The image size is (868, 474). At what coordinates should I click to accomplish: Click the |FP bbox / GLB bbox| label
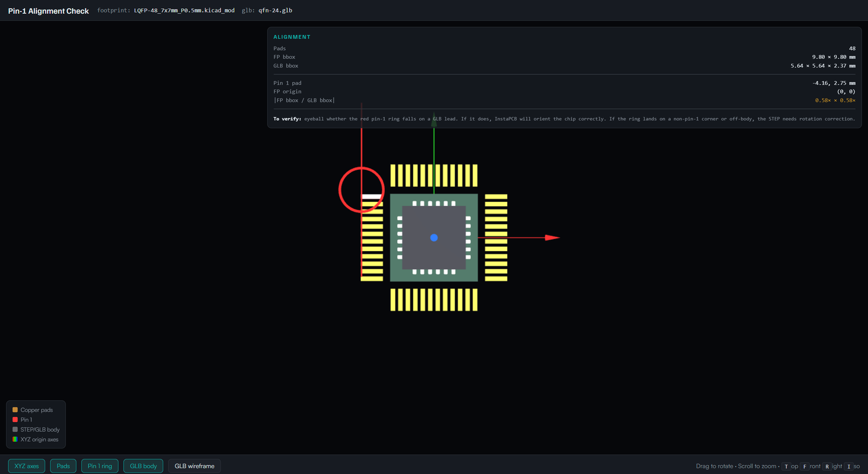click(x=304, y=100)
